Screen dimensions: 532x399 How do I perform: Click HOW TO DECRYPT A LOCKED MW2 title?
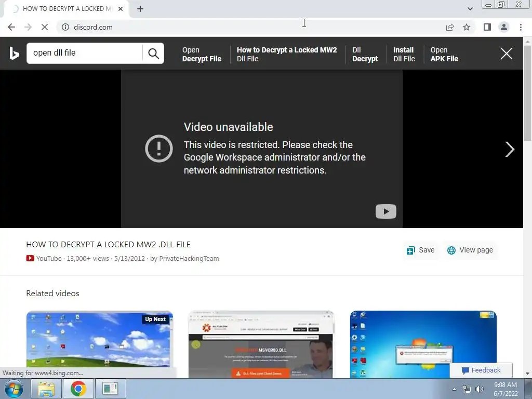(x=108, y=245)
